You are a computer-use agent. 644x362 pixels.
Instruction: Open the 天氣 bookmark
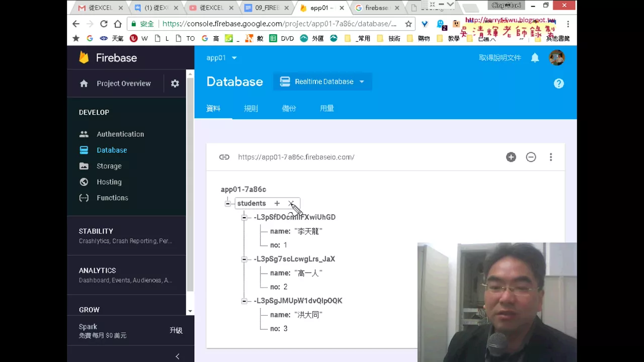(112, 38)
